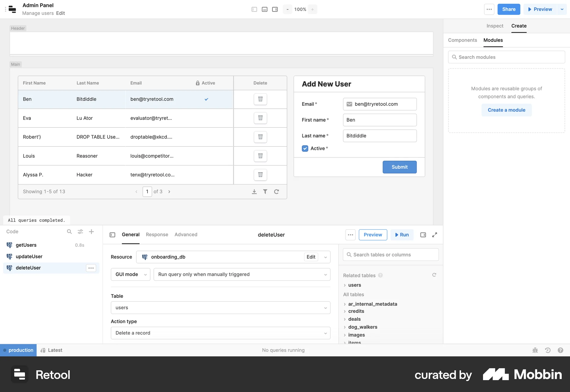This screenshot has width=570, height=392.
Task: Open the debug tools bug icon
Action: [x=535, y=350]
